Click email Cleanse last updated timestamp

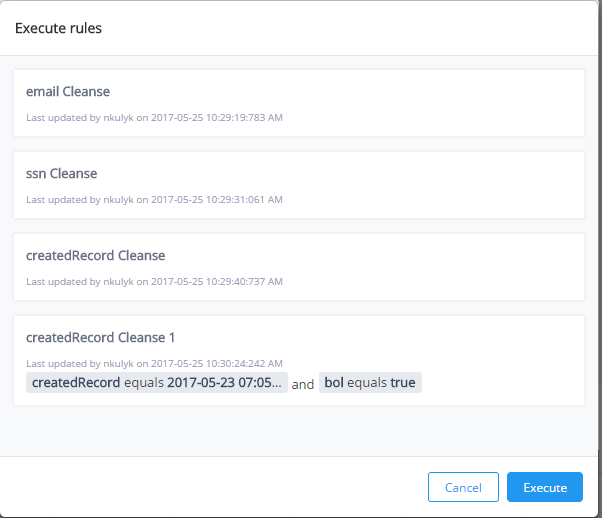point(154,118)
